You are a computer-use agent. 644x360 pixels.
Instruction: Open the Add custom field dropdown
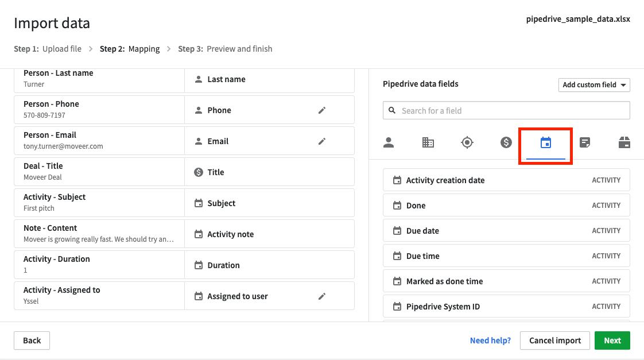(594, 85)
